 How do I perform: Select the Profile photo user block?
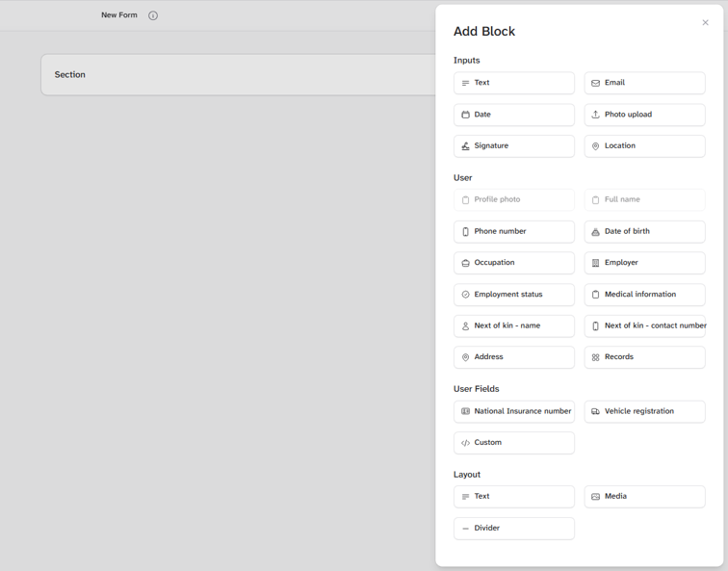(514, 199)
